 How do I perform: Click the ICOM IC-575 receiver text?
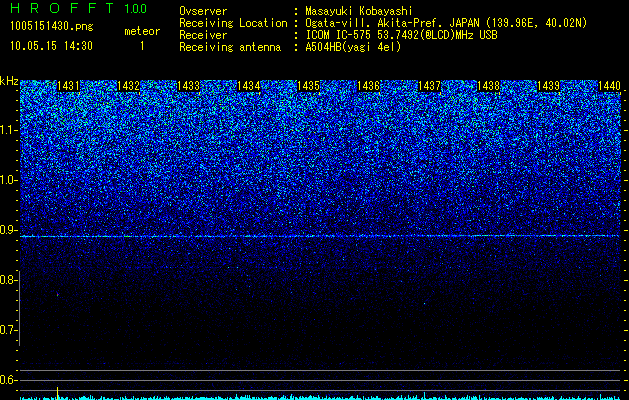(x=401, y=35)
